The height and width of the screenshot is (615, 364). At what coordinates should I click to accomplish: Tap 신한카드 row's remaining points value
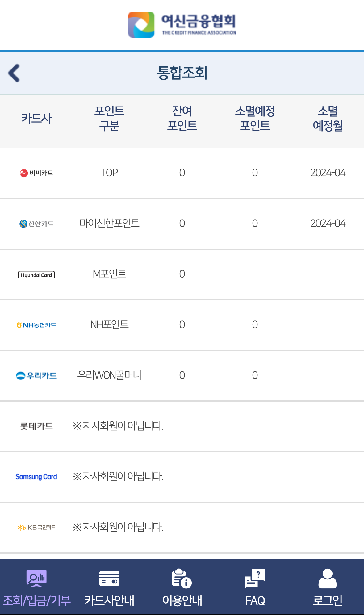click(x=182, y=223)
